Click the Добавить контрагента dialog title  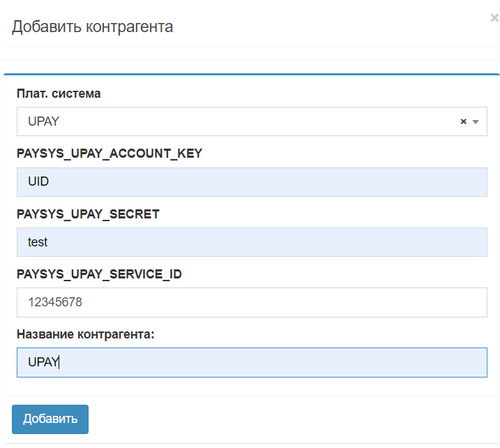click(x=92, y=27)
